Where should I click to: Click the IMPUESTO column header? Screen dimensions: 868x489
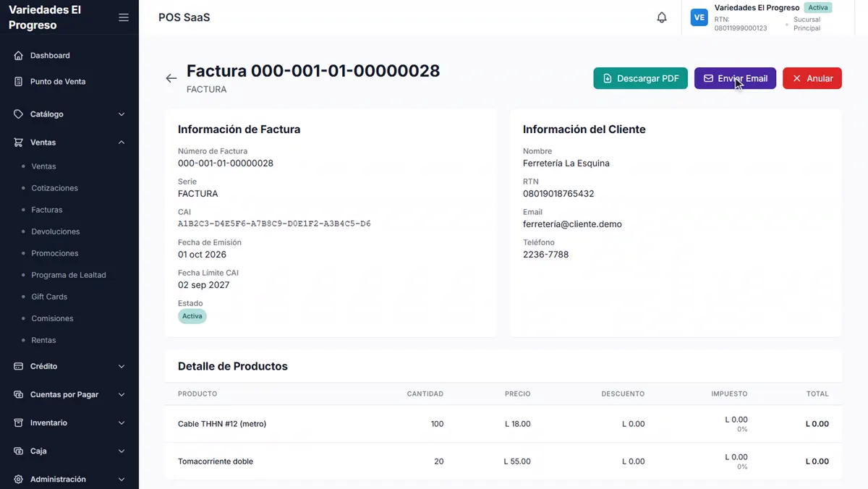pyautogui.click(x=729, y=394)
